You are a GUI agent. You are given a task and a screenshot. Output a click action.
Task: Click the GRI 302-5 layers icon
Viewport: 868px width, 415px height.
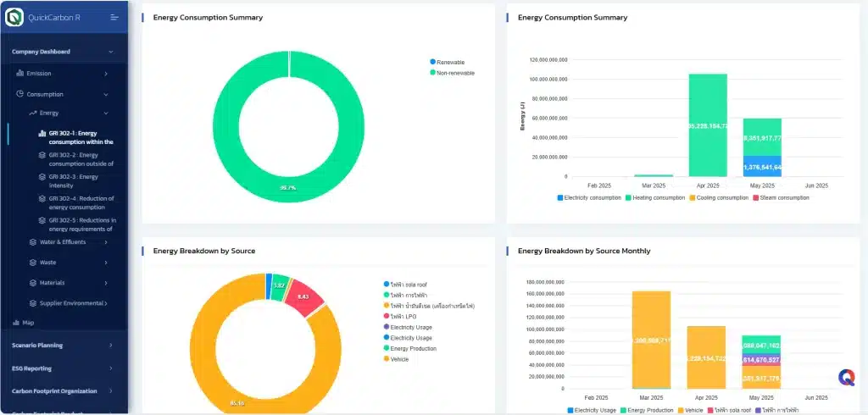pos(42,220)
